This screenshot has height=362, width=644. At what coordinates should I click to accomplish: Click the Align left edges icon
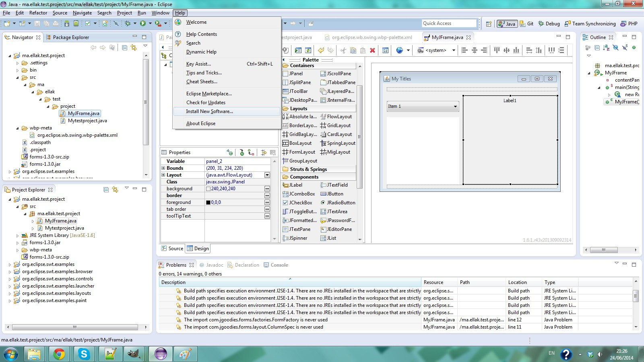(464, 50)
